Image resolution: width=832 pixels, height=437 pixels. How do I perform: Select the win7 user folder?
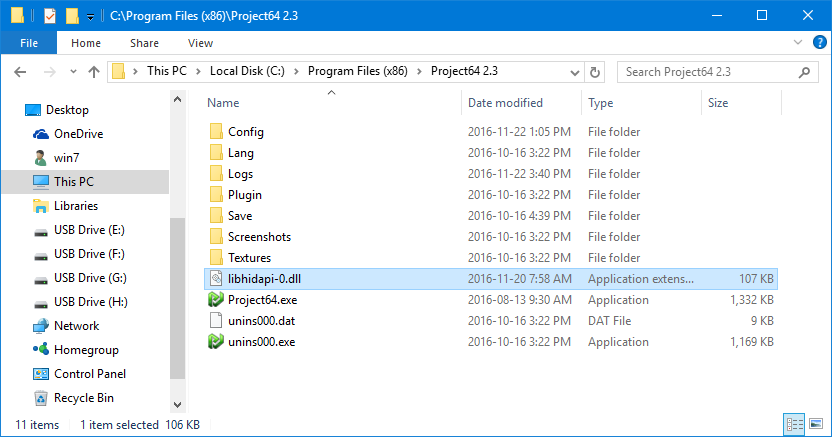click(66, 158)
